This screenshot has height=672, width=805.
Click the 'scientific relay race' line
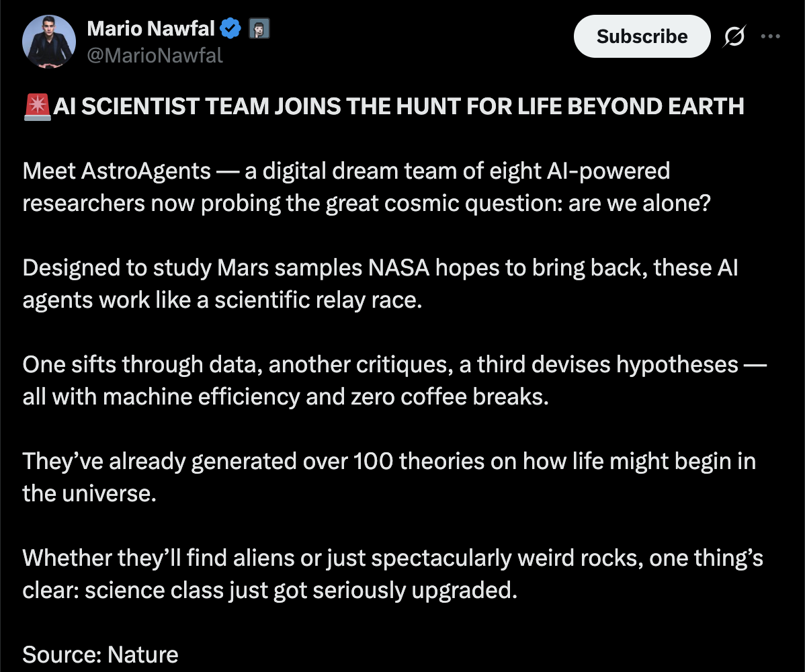click(319, 300)
